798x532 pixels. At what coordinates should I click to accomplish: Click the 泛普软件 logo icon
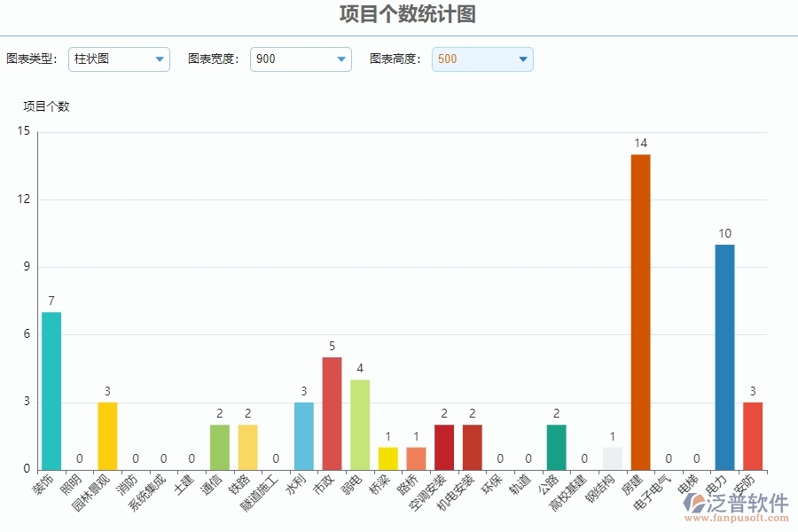point(694,503)
